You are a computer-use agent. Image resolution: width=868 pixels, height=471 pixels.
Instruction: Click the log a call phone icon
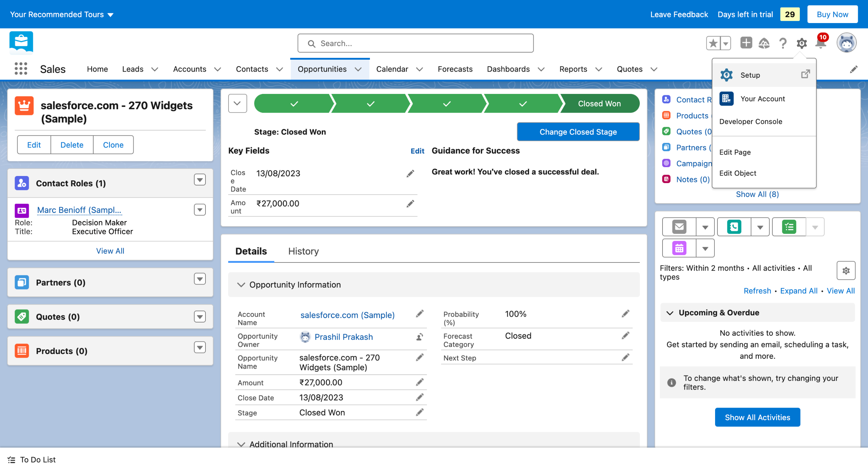point(734,227)
